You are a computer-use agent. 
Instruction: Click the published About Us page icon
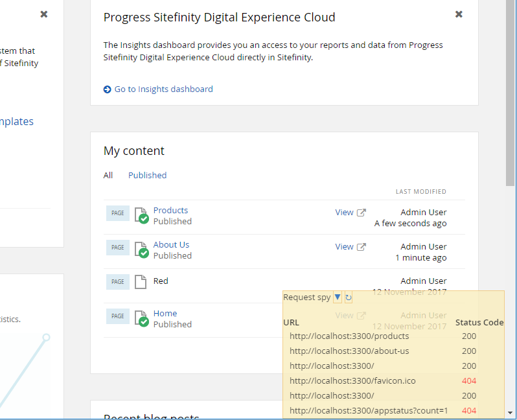141,250
